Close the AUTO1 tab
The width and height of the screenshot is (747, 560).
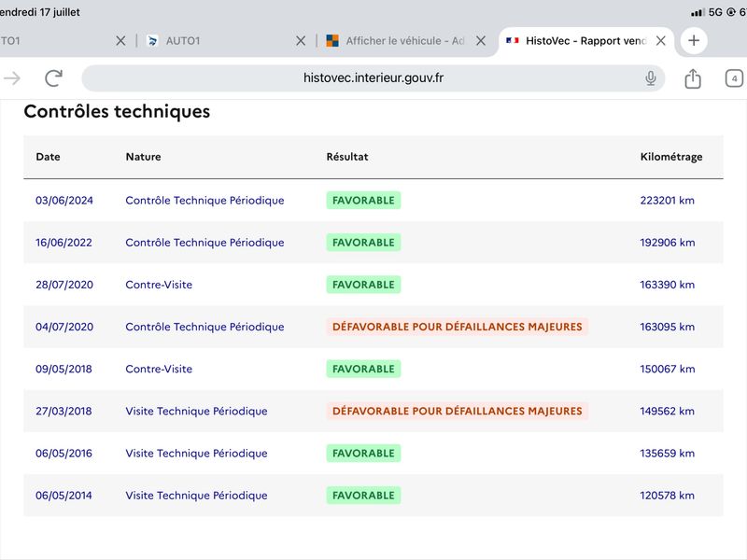(x=301, y=41)
